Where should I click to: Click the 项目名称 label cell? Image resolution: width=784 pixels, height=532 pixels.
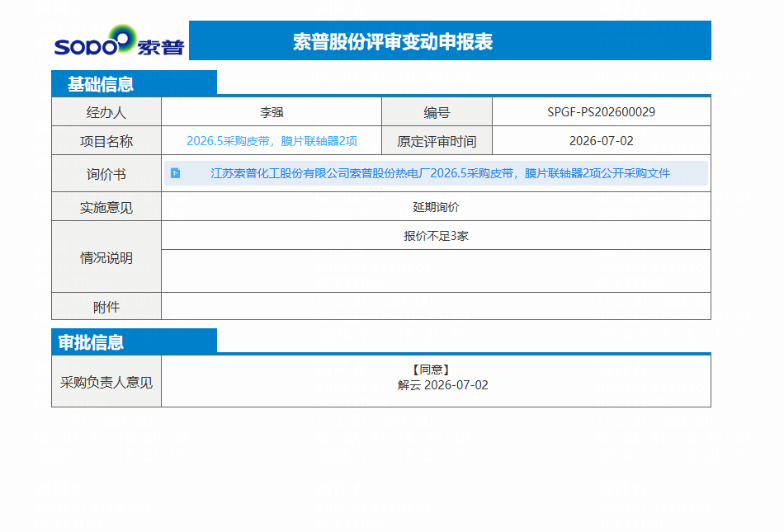pos(106,141)
